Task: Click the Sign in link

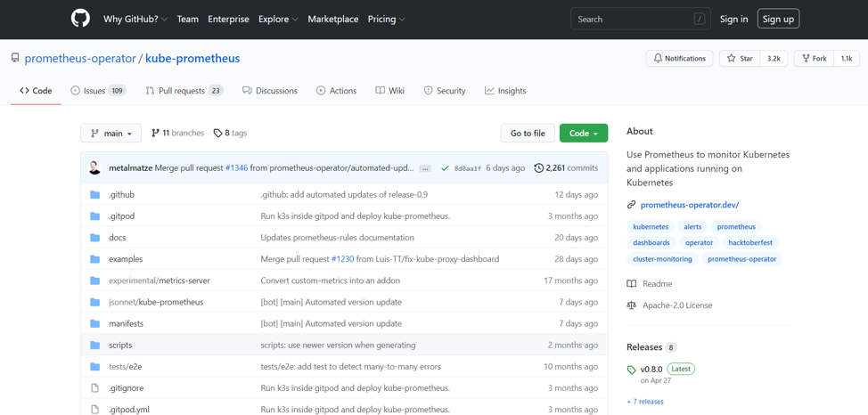Action: pos(734,19)
